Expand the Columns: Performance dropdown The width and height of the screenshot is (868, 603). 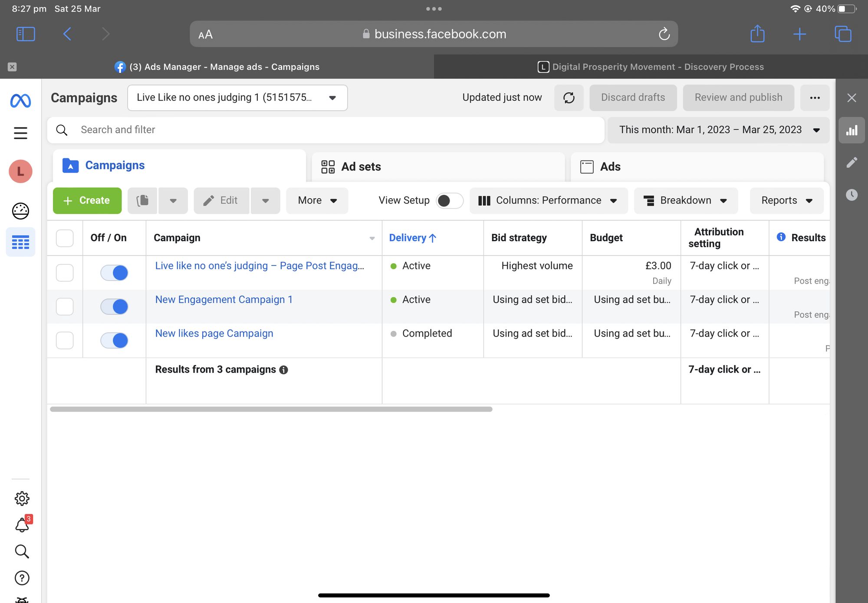pyautogui.click(x=549, y=200)
